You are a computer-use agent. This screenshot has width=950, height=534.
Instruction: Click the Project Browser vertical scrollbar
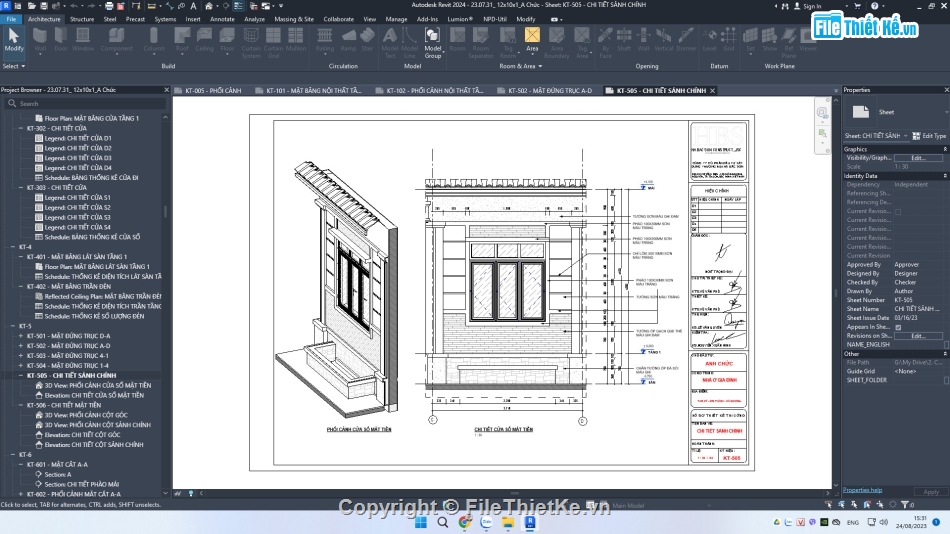coord(165,212)
